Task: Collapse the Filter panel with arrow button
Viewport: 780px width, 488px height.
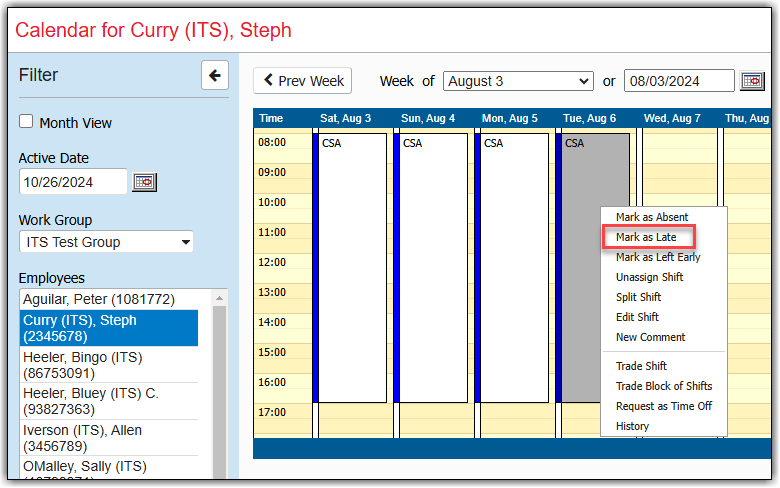Action: 215,75
